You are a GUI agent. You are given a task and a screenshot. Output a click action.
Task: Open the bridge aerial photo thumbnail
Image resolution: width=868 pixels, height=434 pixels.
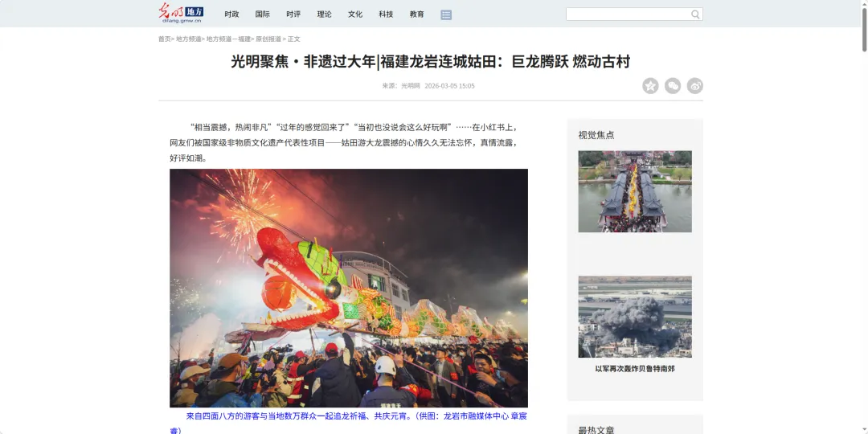pos(635,191)
